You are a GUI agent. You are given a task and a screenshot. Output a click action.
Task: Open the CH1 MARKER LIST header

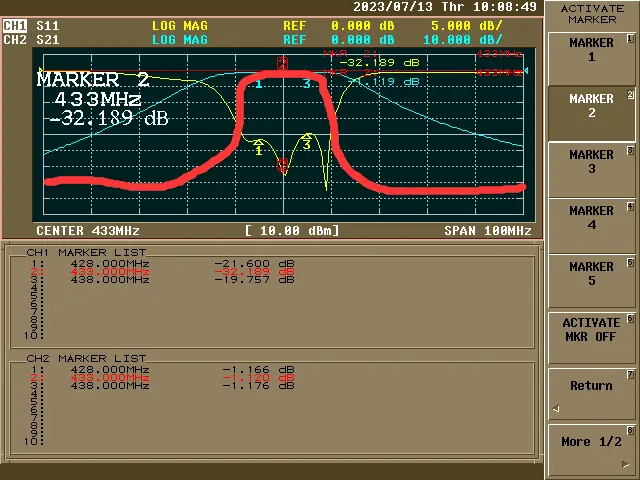click(x=86, y=252)
